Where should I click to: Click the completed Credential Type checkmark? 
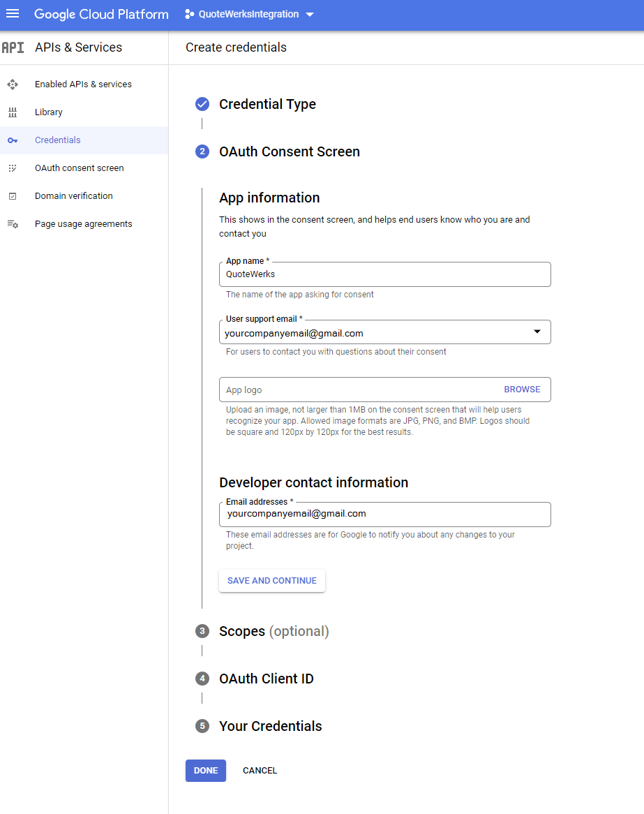(x=202, y=104)
